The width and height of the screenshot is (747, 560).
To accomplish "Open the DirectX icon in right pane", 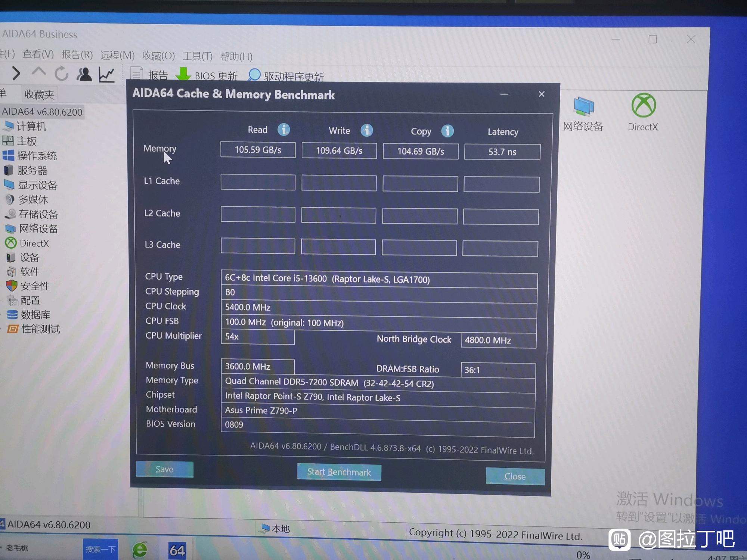I will tap(643, 112).
